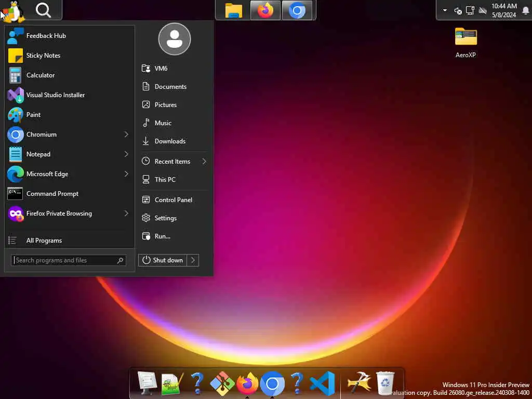This screenshot has height=399, width=532.
Task: Open the green notepad with pencil dock icon
Action: (172, 383)
